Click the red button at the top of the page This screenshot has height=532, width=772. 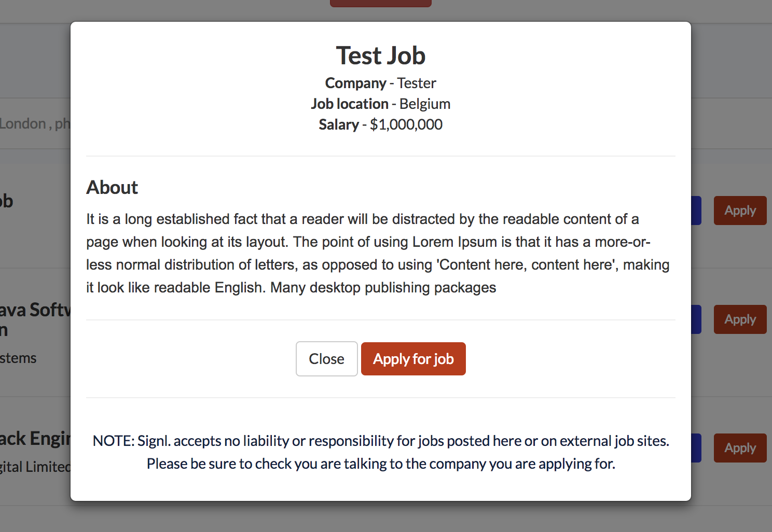[380, 3]
